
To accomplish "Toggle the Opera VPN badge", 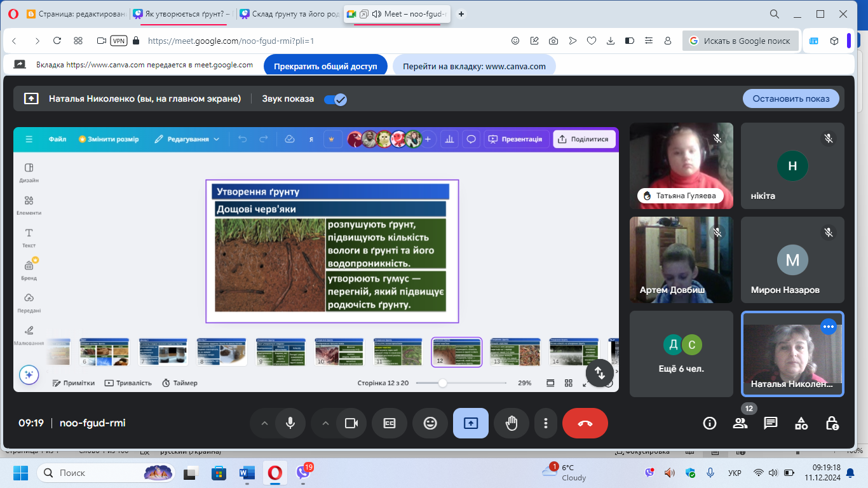I will 119,41.
